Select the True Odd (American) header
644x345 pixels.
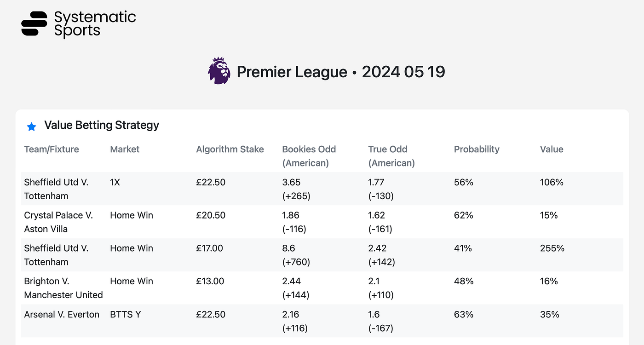tap(391, 156)
